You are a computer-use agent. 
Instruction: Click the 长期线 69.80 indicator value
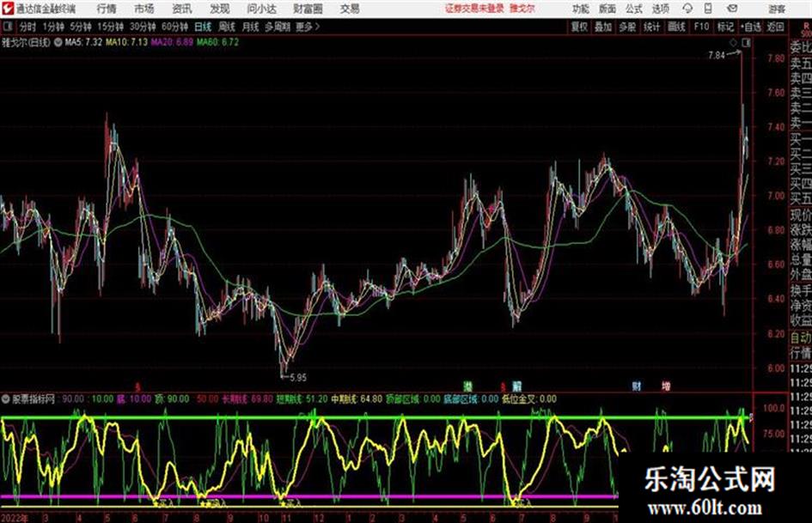pyautogui.click(x=247, y=399)
